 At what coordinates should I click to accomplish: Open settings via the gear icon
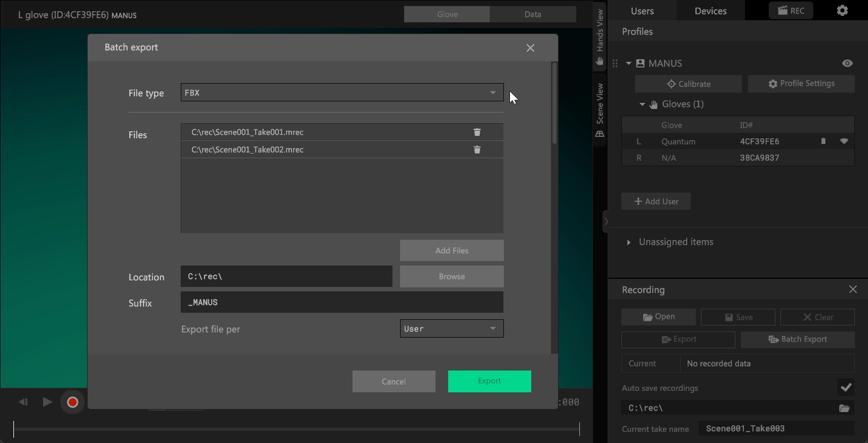coord(842,11)
